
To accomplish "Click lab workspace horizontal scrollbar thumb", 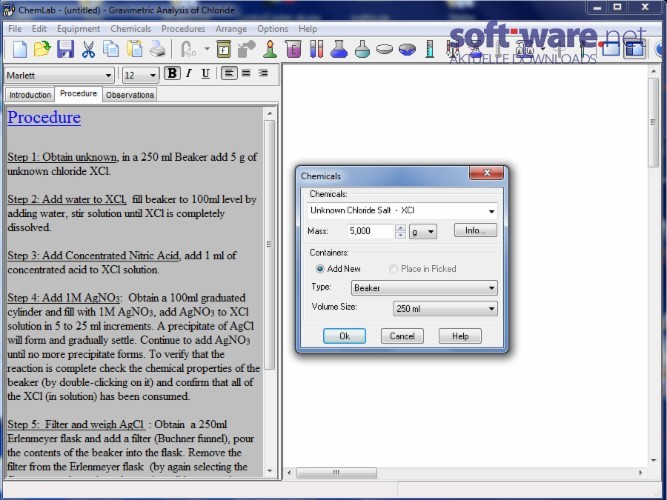I will 336,472.
